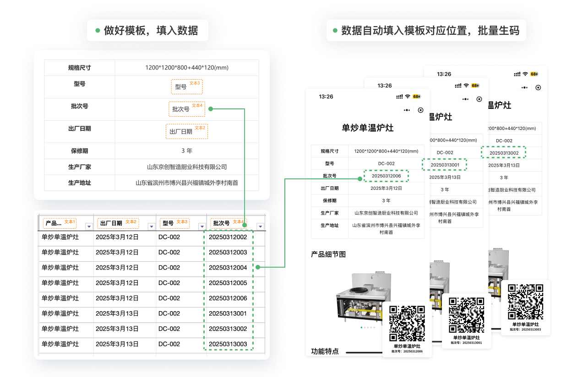Select the 功能特点 section heading
Screen dimensions: 588x377
click(x=325, y=351)
